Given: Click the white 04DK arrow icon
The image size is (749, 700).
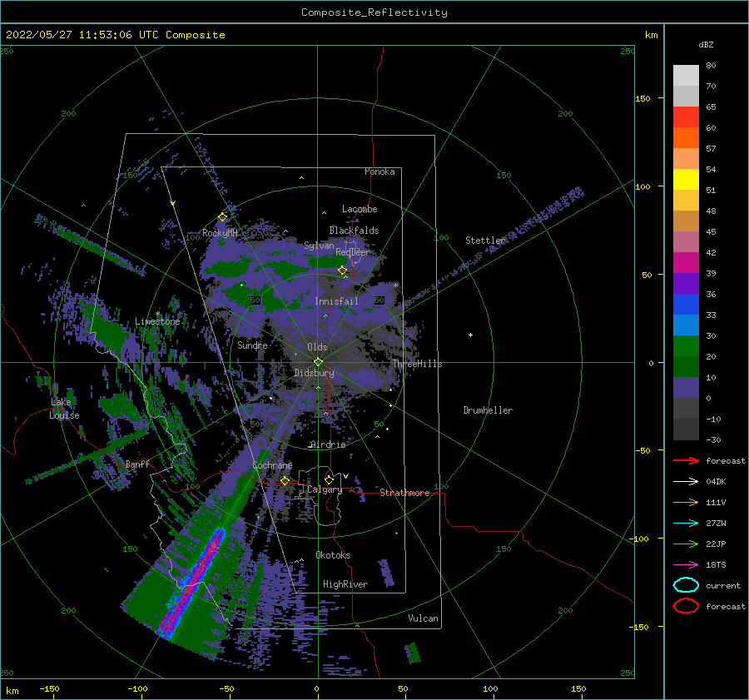Looking at the screenshot, I should point(686,482).
